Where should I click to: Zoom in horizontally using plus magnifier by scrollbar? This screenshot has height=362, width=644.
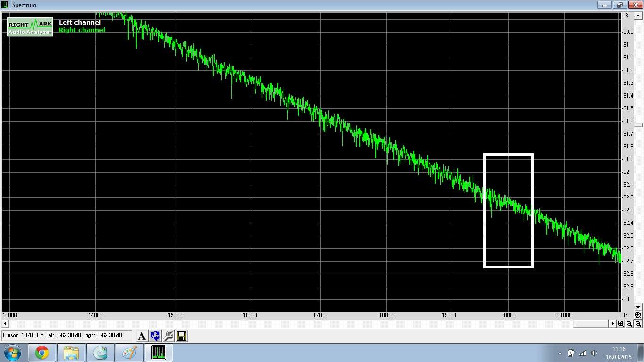[621, 323]
